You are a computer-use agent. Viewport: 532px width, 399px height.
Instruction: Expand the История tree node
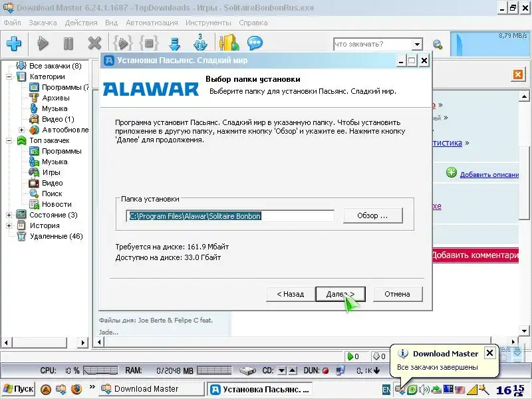coord(9,225)
